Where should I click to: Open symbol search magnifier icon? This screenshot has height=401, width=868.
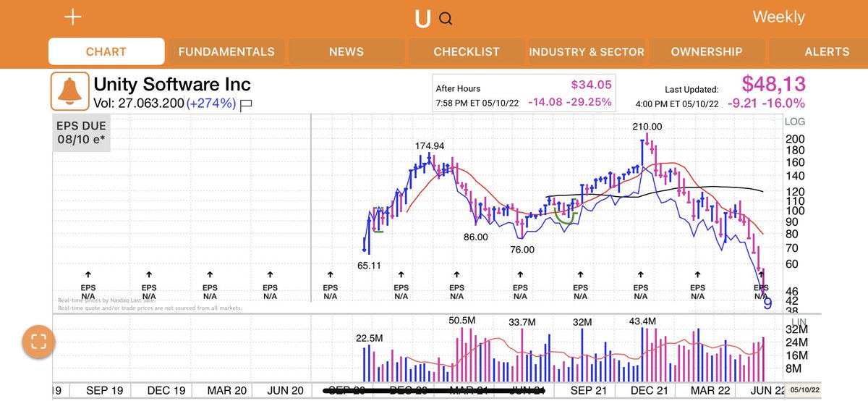coord(446,19)
